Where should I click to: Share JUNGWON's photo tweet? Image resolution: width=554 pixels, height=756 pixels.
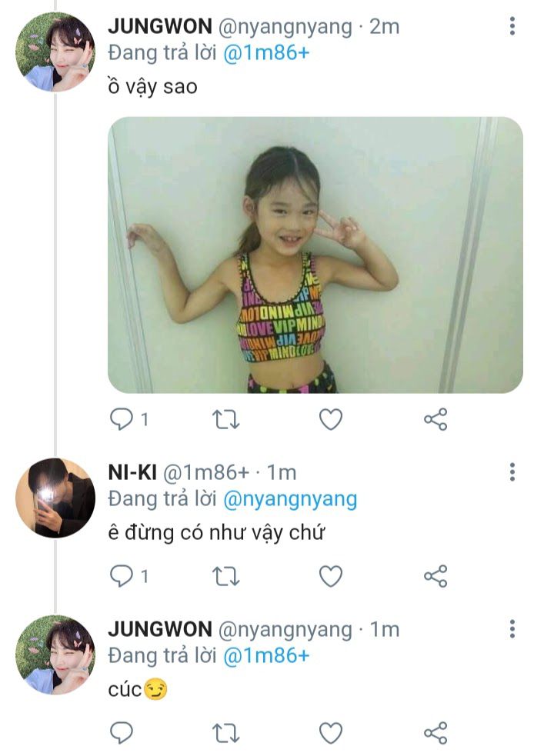pos(436,419)
